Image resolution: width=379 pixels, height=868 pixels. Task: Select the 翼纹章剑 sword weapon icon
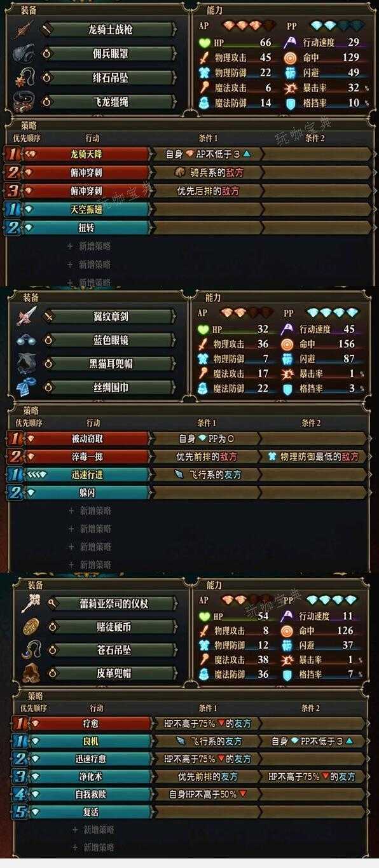[26, 316]
